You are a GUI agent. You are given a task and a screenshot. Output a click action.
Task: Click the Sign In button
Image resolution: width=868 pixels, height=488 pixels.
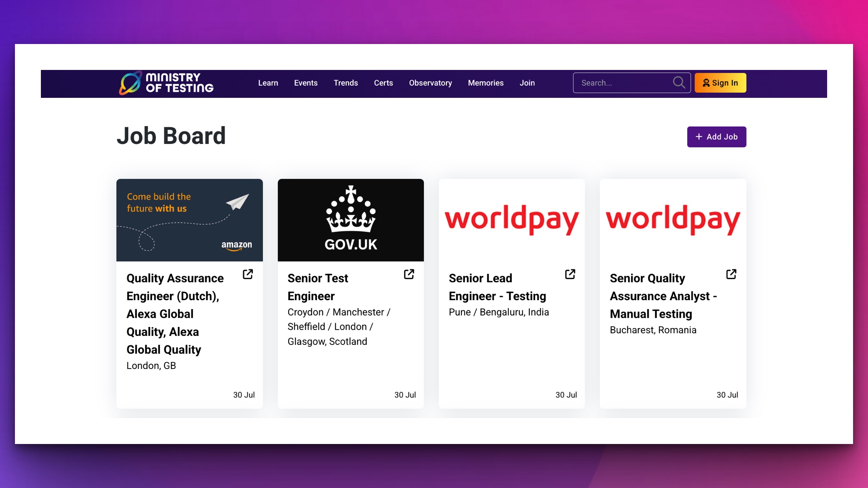(720, 83)
